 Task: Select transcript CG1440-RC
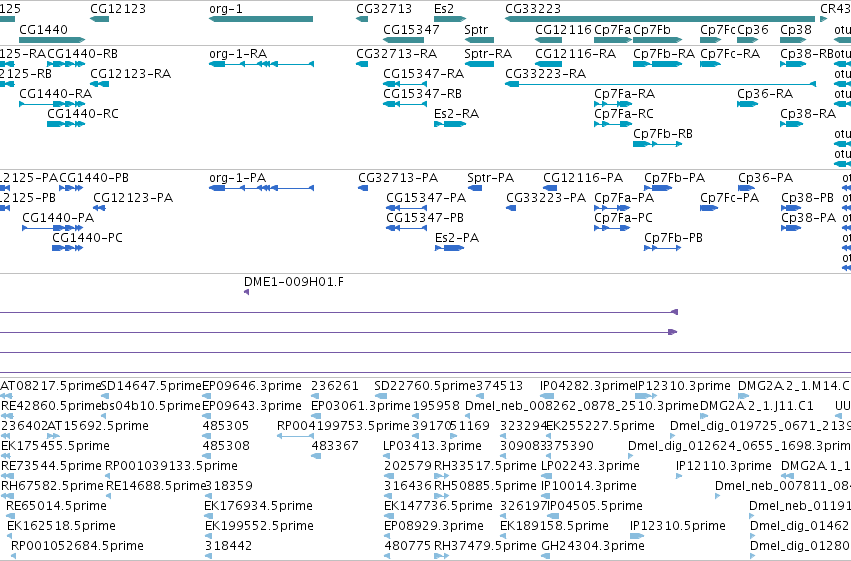click(66, 124)
